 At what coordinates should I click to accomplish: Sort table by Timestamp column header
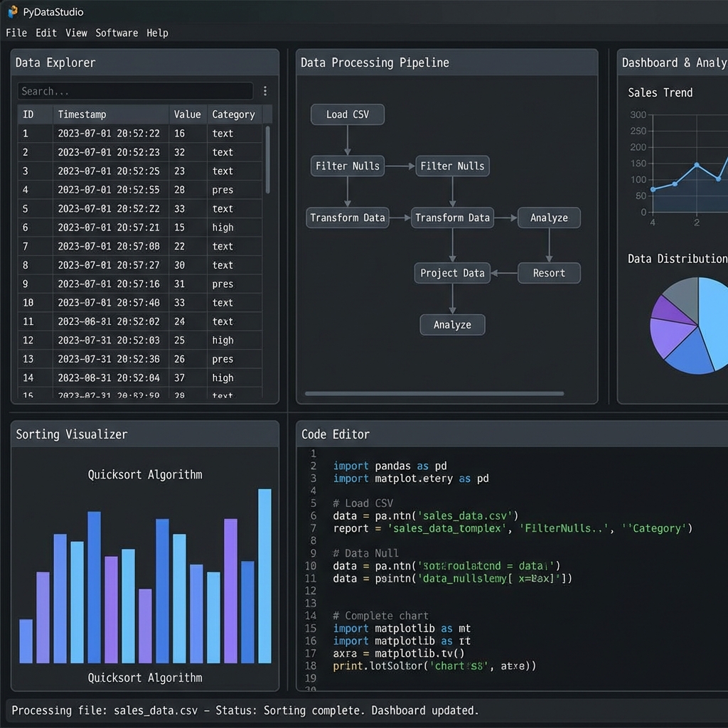pos(82,114)
